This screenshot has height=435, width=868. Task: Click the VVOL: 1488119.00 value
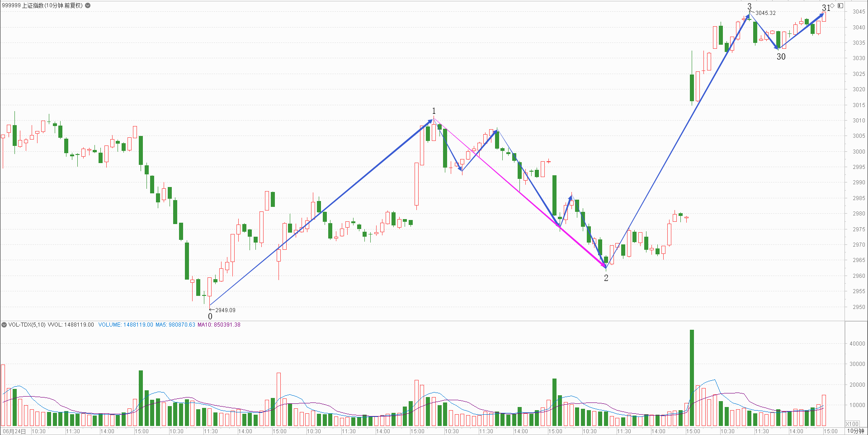tap(71, 325)
